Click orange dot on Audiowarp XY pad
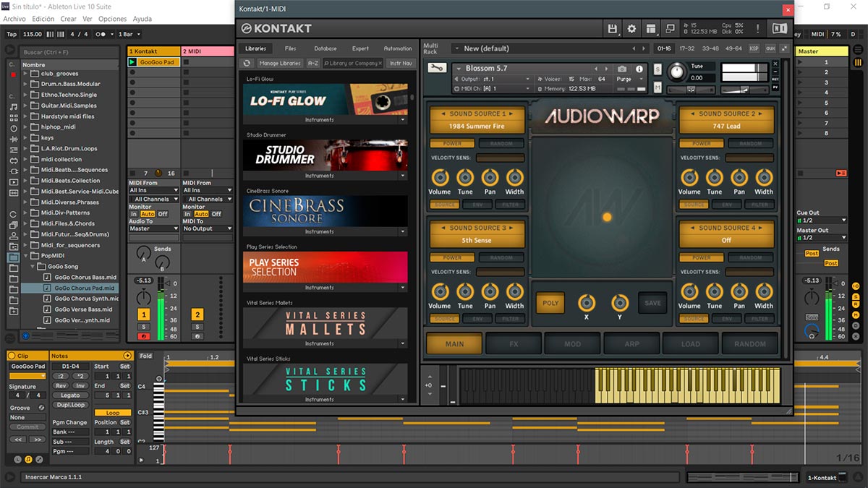The height and width of the screenshot is (488, 868). [607, 217]
